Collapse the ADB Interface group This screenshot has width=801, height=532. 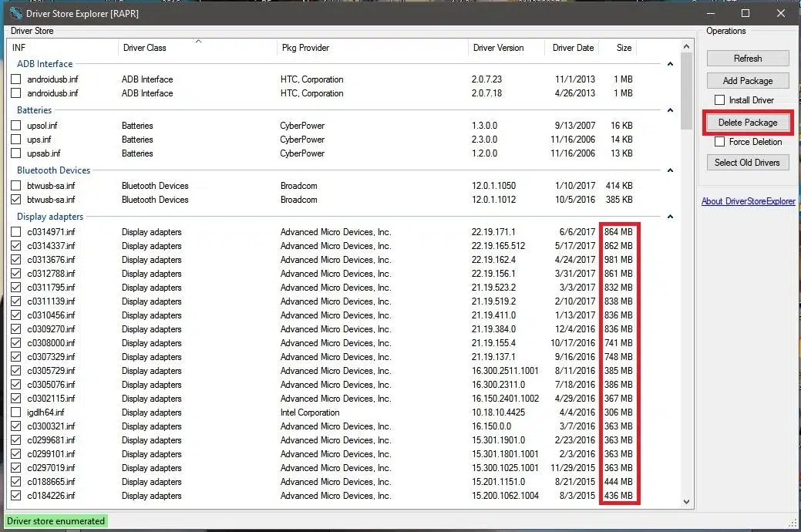(x=670, y=64)
